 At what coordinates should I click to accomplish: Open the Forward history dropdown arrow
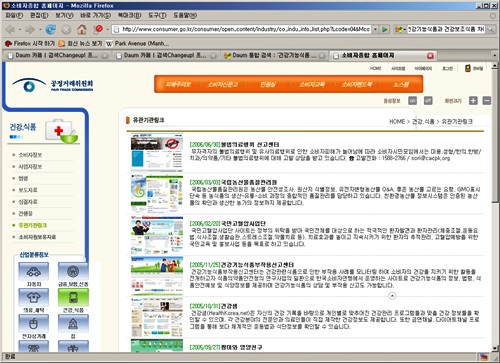[x=40, y=30]
